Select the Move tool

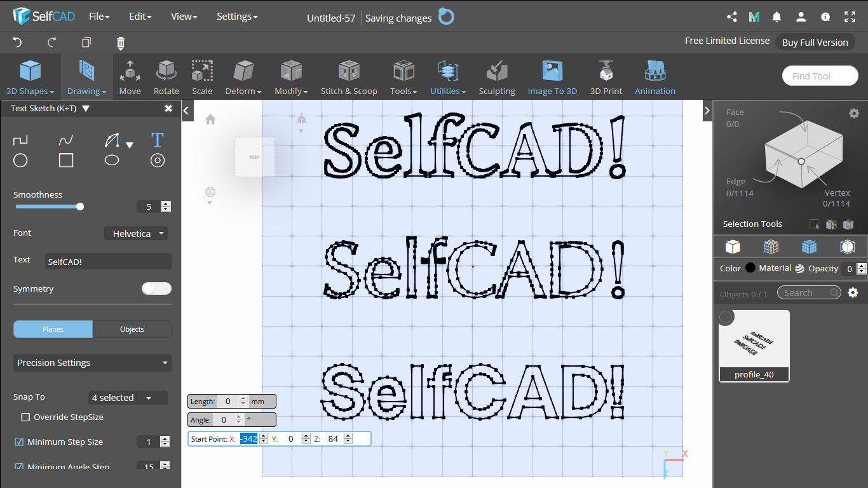(130, 77)
